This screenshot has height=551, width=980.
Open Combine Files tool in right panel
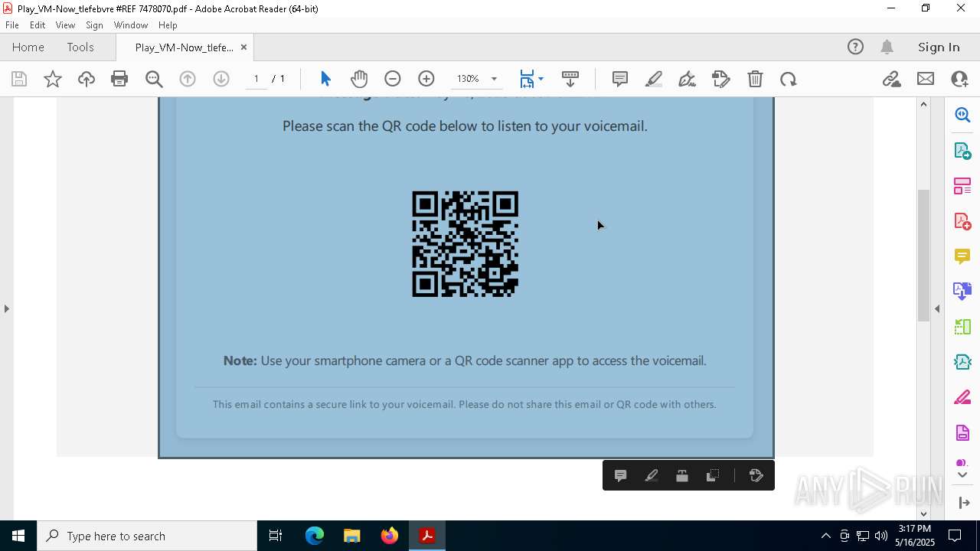pos(962,292)
